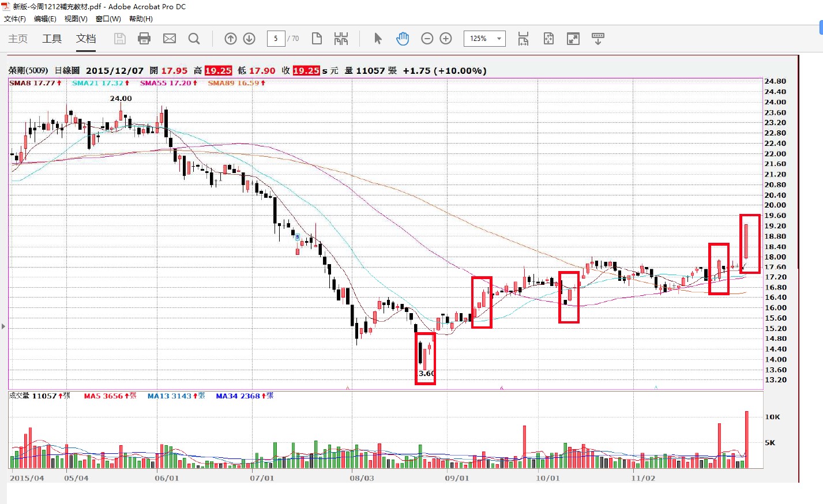Go to the previous page arrow
This screenshot has height=504, width=823.
pyautogui.click(x=231, y=39)
